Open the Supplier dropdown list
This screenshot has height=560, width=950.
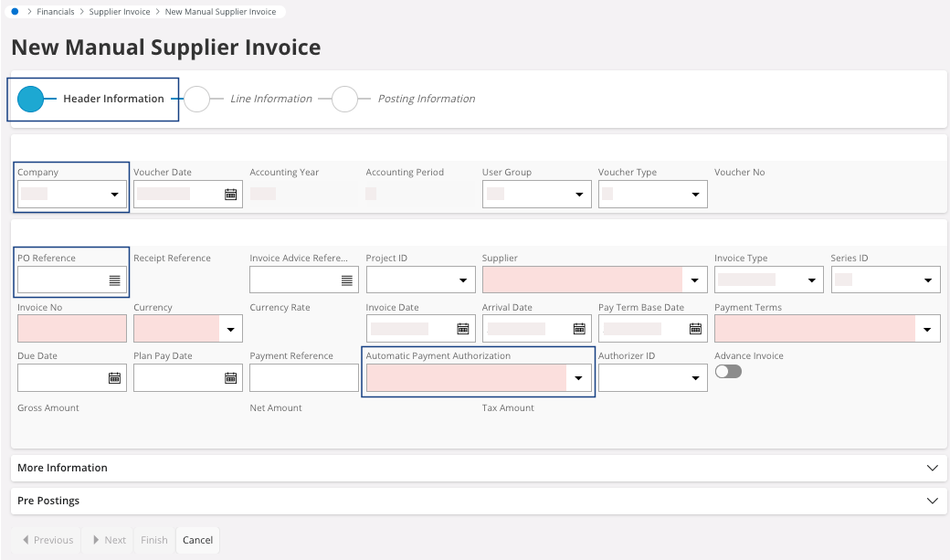pyautogui.click(x=695, y=280)
